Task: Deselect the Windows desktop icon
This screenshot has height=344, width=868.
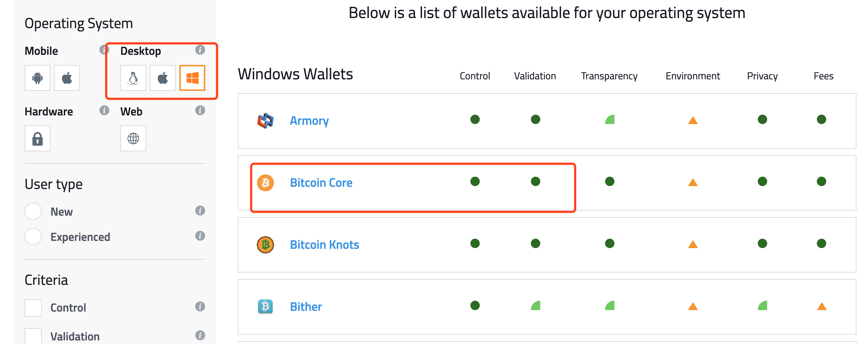Action: (x=192, y=78)
